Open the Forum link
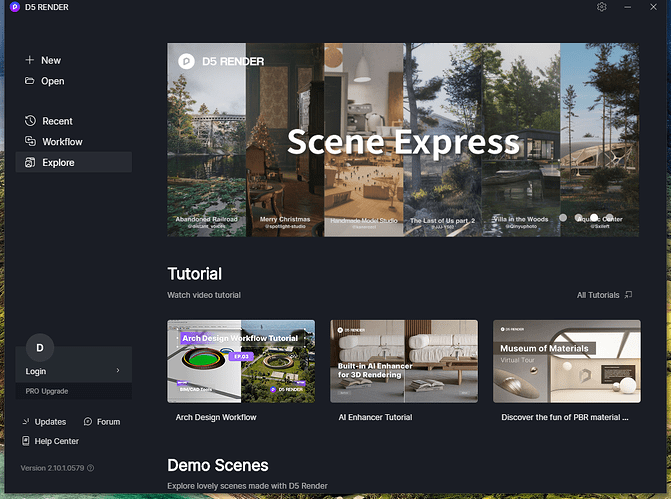The image size is (671, 499). [108, 422]
